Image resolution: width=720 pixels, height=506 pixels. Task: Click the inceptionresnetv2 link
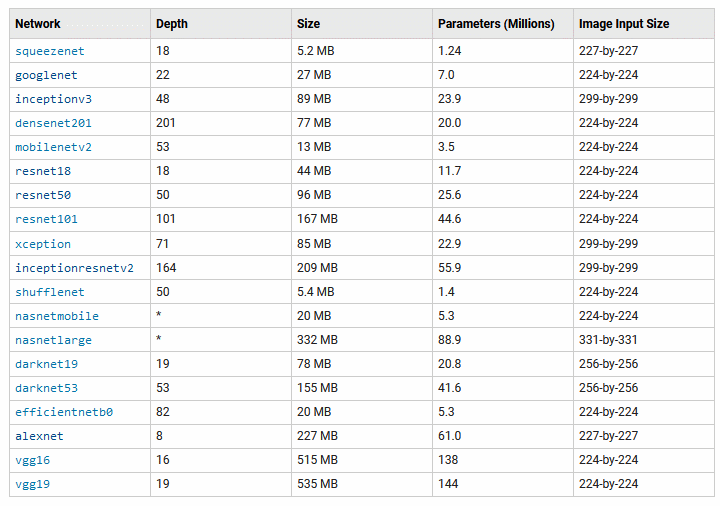tap(74, 268)
